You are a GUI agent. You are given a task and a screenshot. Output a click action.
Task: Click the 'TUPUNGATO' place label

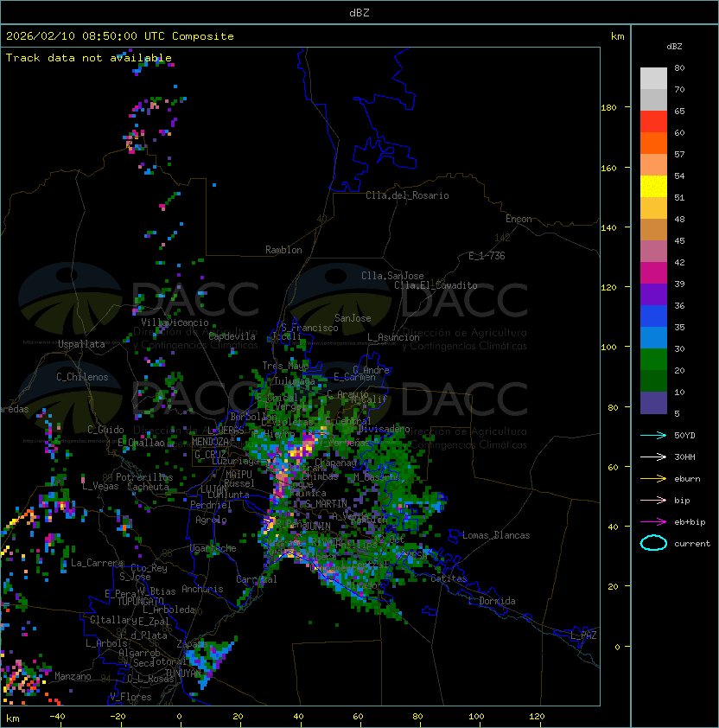tap(141, 602)
